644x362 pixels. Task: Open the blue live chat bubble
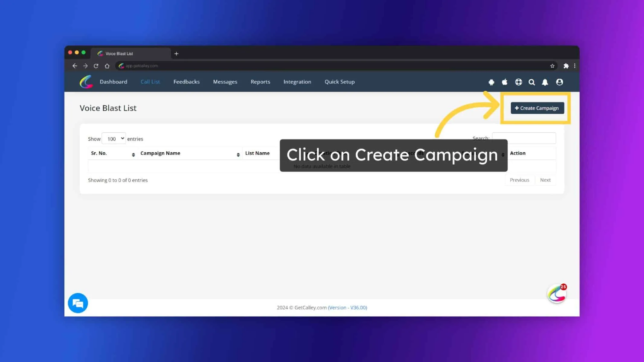click(x=78, y=303)
